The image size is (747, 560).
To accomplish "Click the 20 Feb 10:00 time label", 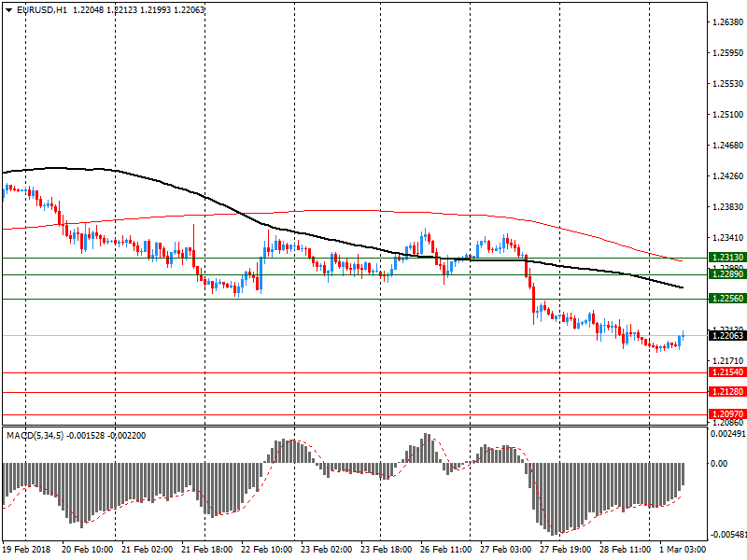I will [x=86, y=550].
